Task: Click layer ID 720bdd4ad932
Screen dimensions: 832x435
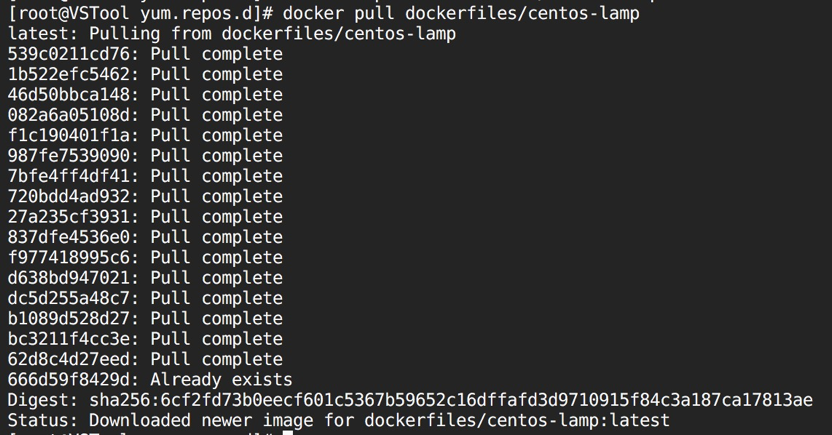Action: coord(68,196)
